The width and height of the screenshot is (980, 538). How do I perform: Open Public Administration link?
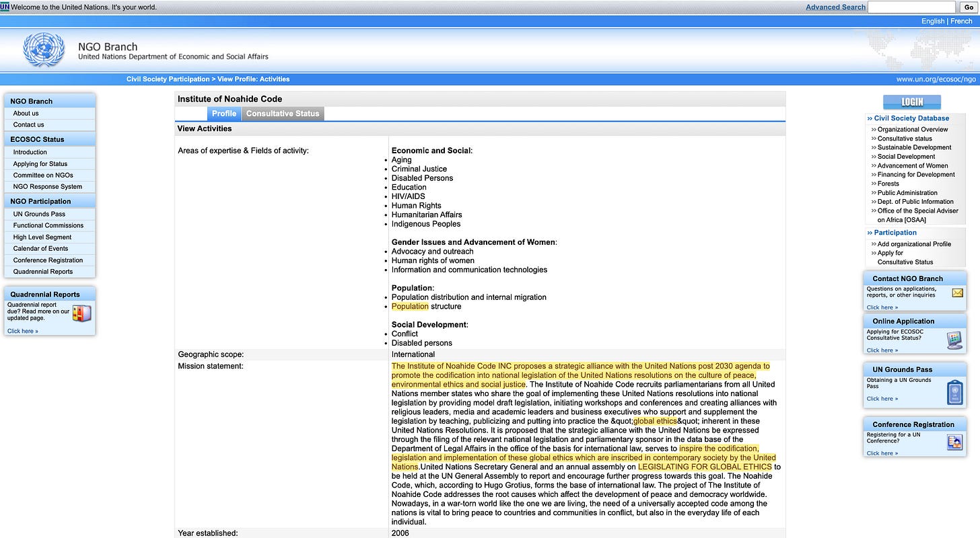[907, 193]
